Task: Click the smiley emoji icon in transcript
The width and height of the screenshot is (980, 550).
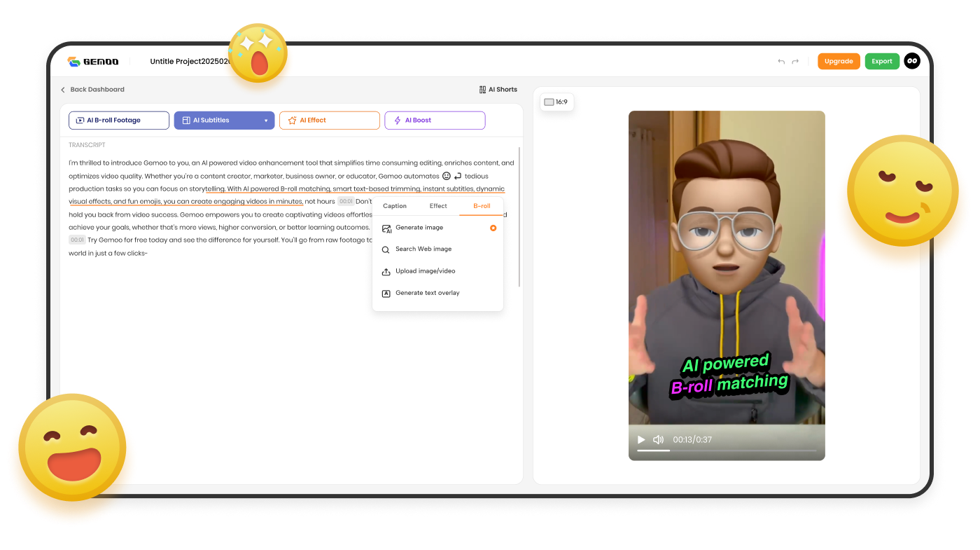Action: pos(447,176)
